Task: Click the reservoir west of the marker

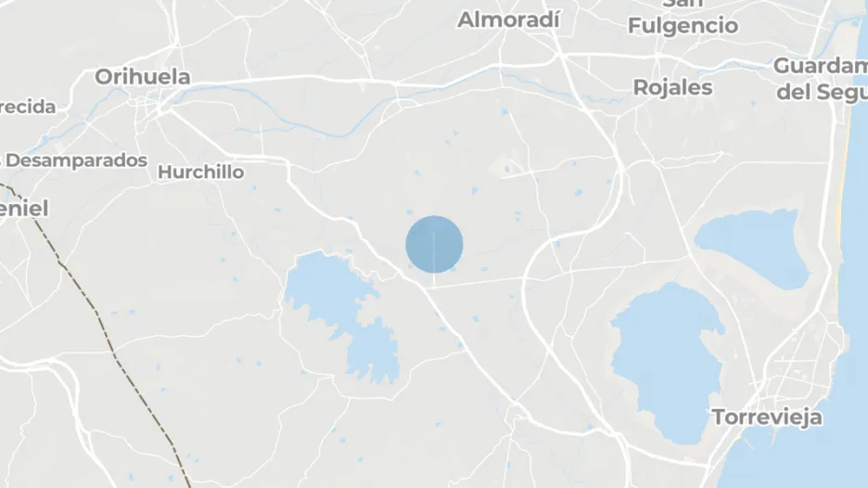Action: pos(342,317)
